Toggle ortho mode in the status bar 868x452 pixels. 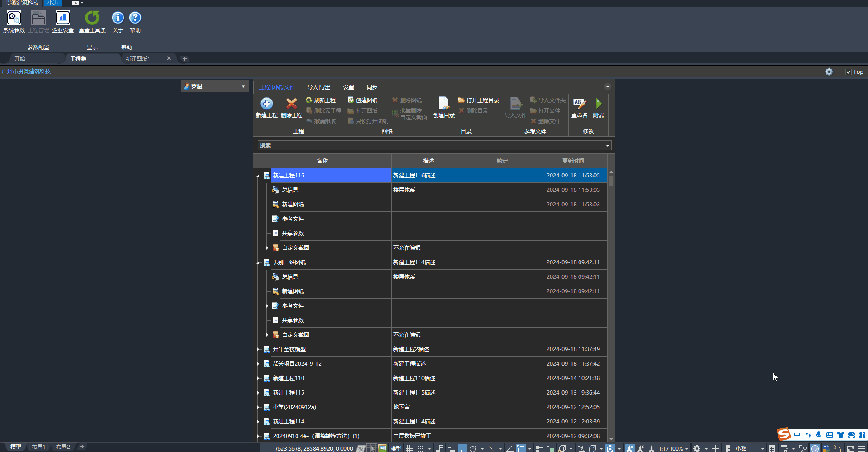pyautogui.click(x=462, y=448)
